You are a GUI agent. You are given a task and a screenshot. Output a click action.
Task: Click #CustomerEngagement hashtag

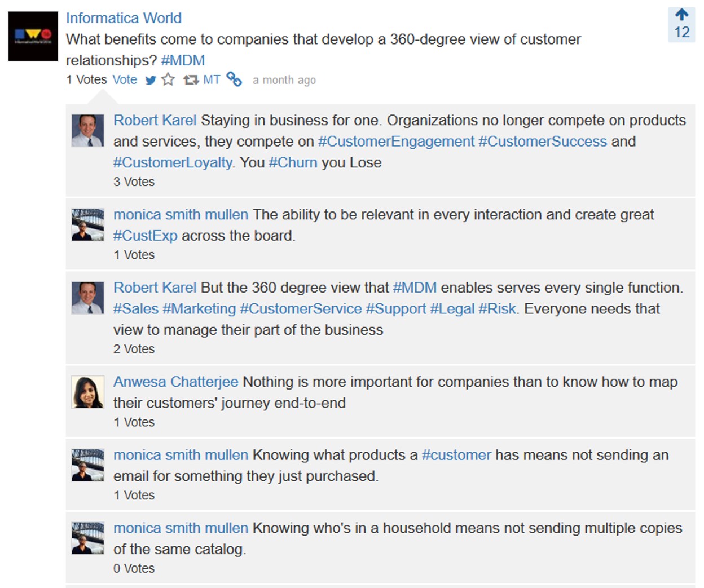396,142
